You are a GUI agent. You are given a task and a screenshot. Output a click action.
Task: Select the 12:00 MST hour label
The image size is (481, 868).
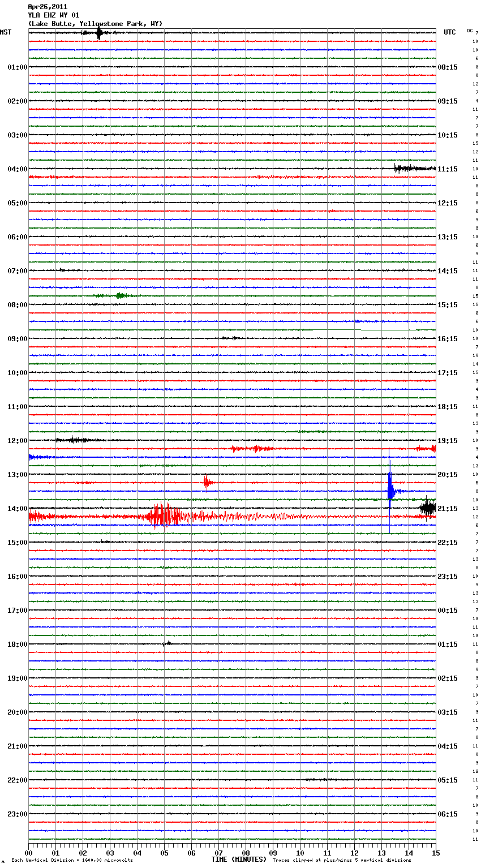(x=17, y=441)
